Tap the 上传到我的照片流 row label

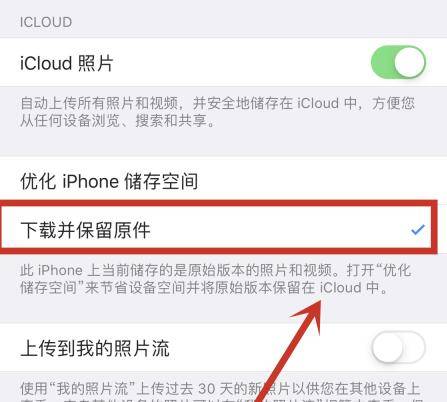click(x=95, y=348)
